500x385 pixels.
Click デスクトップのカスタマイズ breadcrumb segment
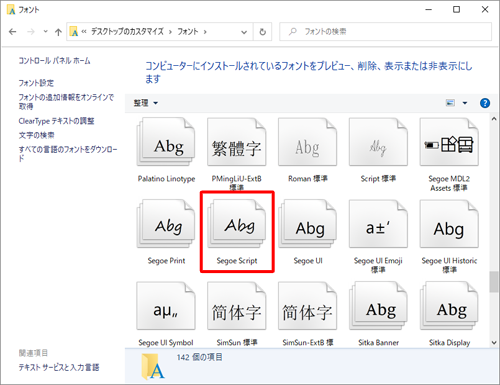[127, 32]
